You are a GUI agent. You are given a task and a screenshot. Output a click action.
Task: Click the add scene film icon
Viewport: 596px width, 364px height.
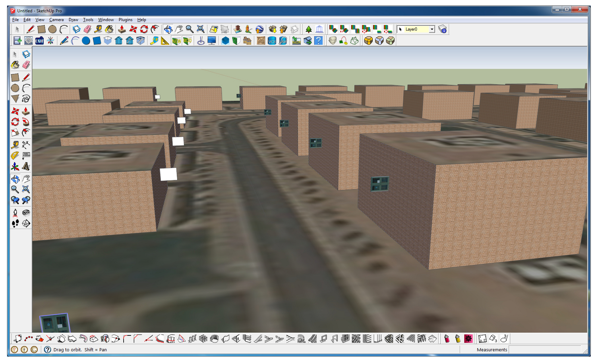click(17, 41)
